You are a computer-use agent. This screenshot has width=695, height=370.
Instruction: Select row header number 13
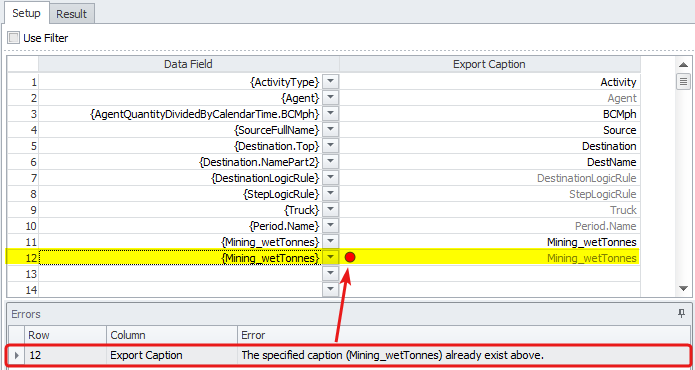point(23,273)
